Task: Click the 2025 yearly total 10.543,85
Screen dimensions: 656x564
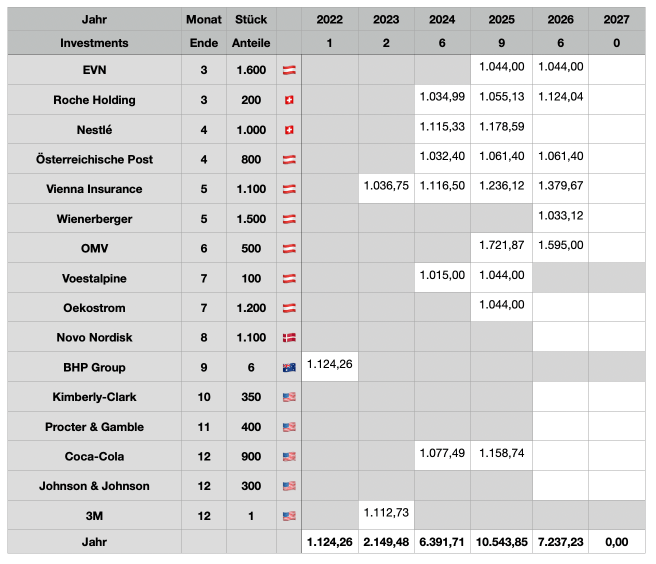Action: pyautogui.click(x=503, y=541)
